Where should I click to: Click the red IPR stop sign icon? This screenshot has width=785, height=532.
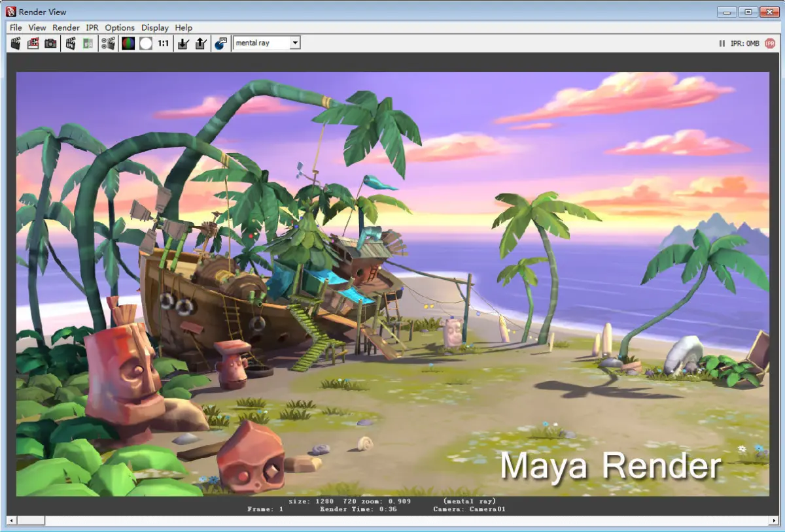tap(770, 43)
